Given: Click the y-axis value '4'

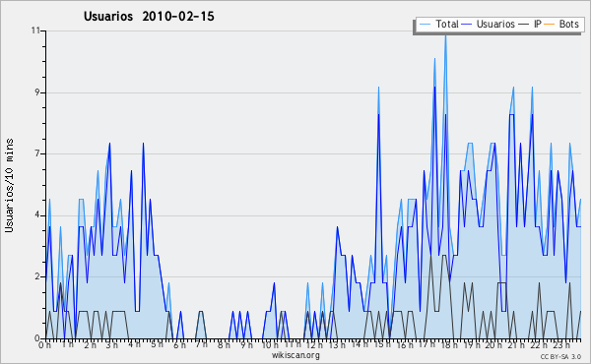Looking at the screenshot, I should (x=37, y=215).
